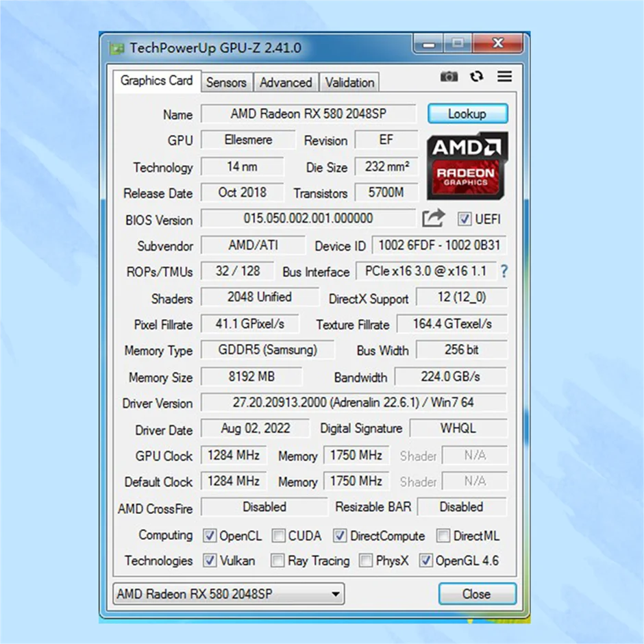644x644 pixels.
Task: Click the Revision value EF
Action: (386, 140)
